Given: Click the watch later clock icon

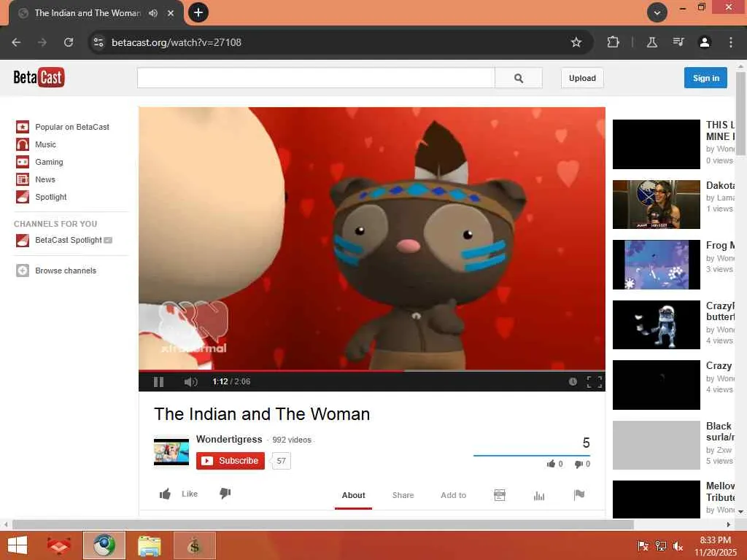Looking at the screenshot, I should pos(573,382).
